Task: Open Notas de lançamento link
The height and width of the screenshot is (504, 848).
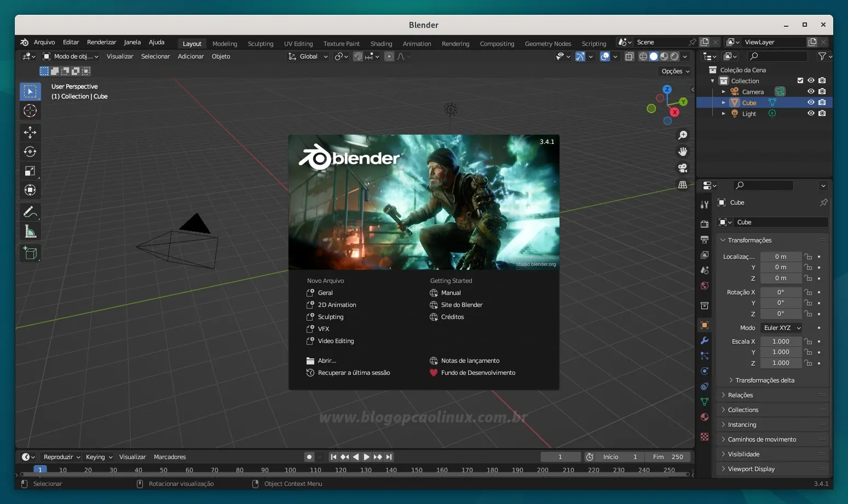Action: coord(470,361)
